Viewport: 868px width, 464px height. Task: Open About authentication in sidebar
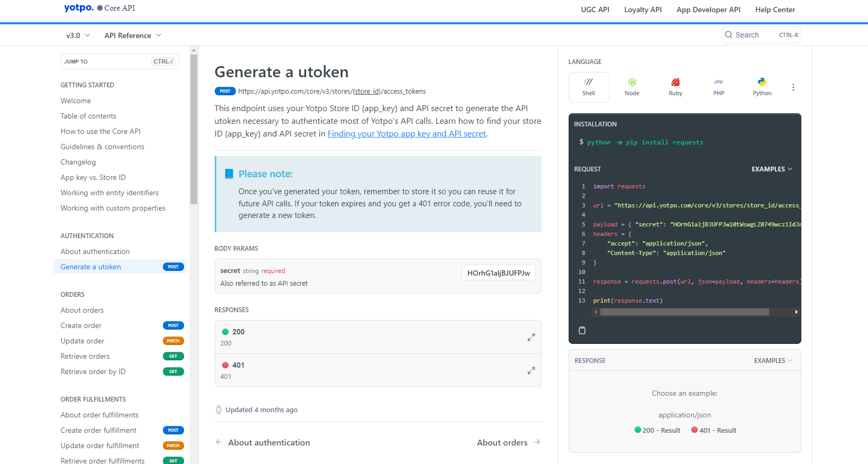tap(95, 251)
